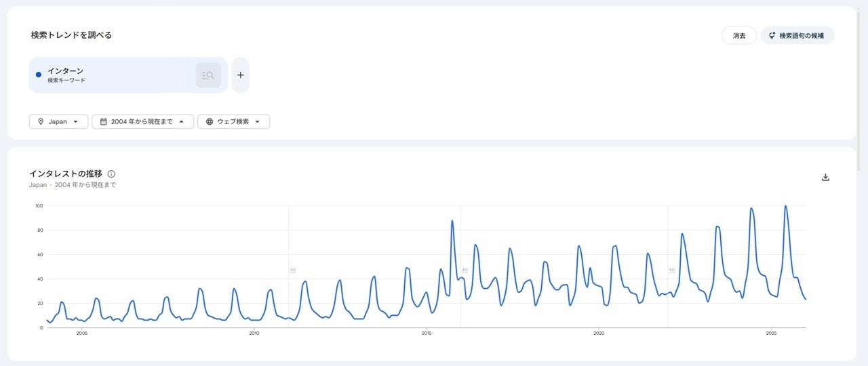
Task: Click the 消去 clear button
Action: pos(738,36)
